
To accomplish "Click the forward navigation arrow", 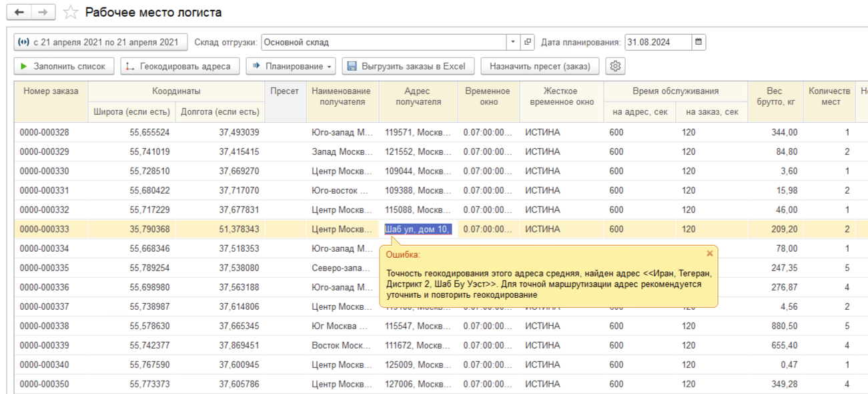I will click(43, 13).
